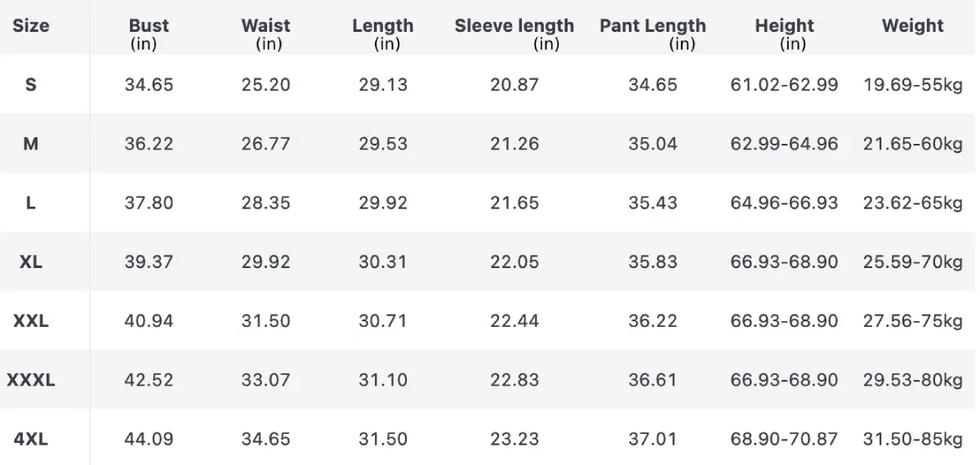Select sleeve length value 23.23
This screenshot has height=465, width=980.
pyautogui.click(x=514, y=439)
